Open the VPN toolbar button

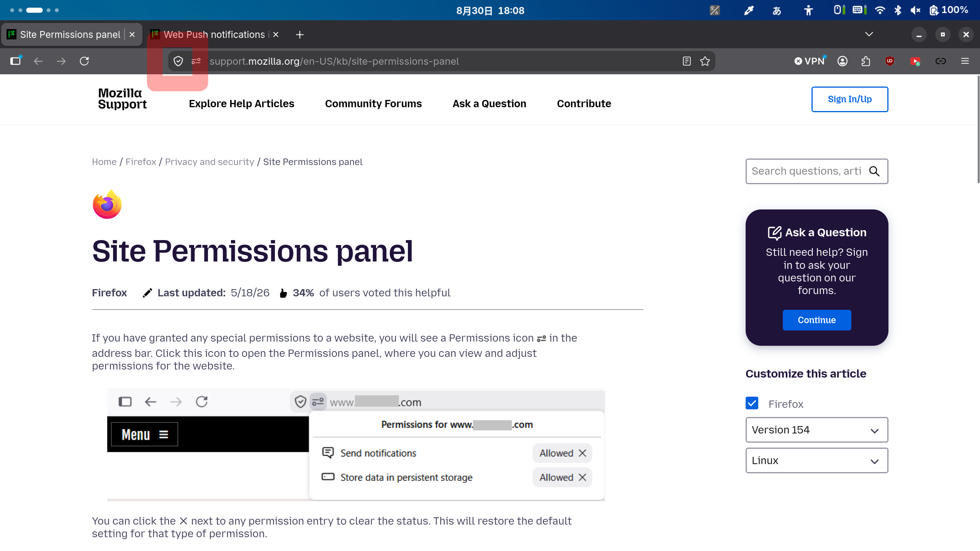tap(810, 61)
